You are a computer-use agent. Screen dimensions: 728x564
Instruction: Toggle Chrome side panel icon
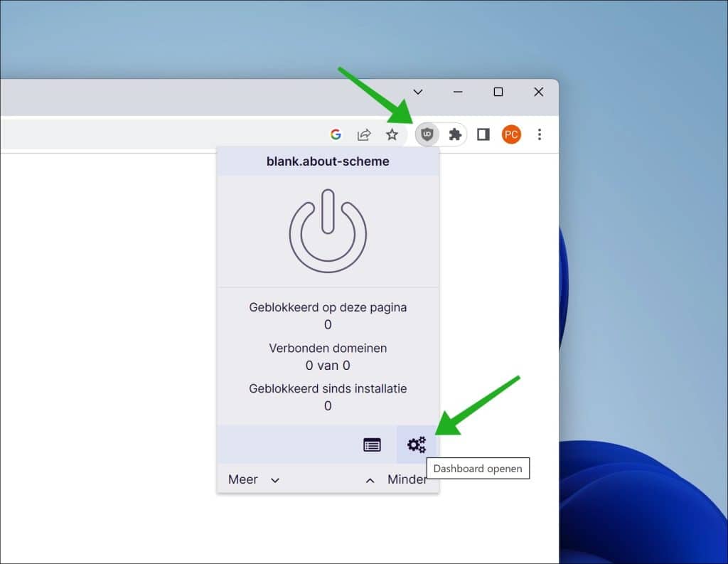tap(483, 134)
